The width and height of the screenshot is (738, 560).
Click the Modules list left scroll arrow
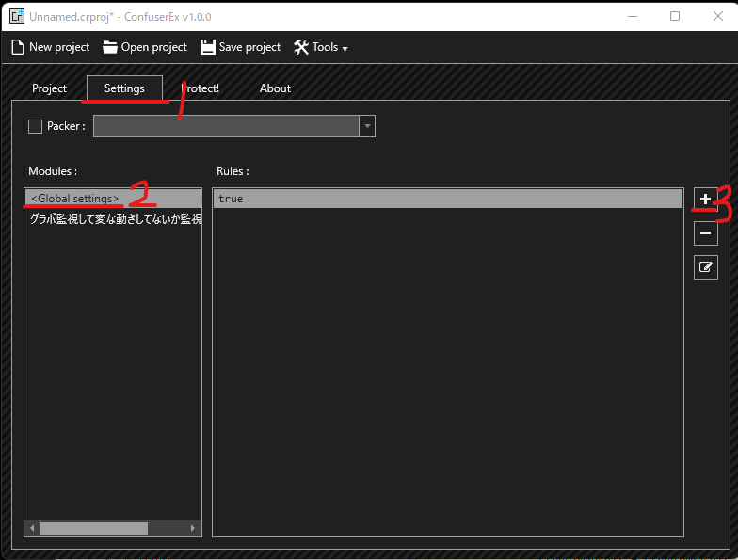pyautogui.click(x=32, y=528)
